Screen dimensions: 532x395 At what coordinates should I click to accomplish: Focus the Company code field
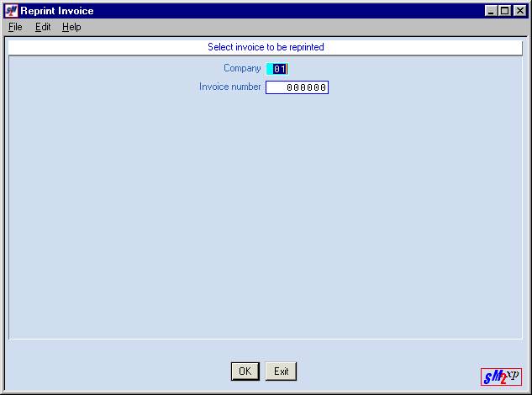click(x=277, y=69)
